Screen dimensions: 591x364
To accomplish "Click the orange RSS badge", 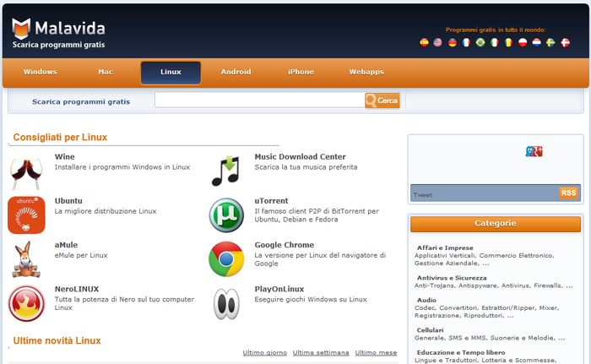I will (568, 193).
